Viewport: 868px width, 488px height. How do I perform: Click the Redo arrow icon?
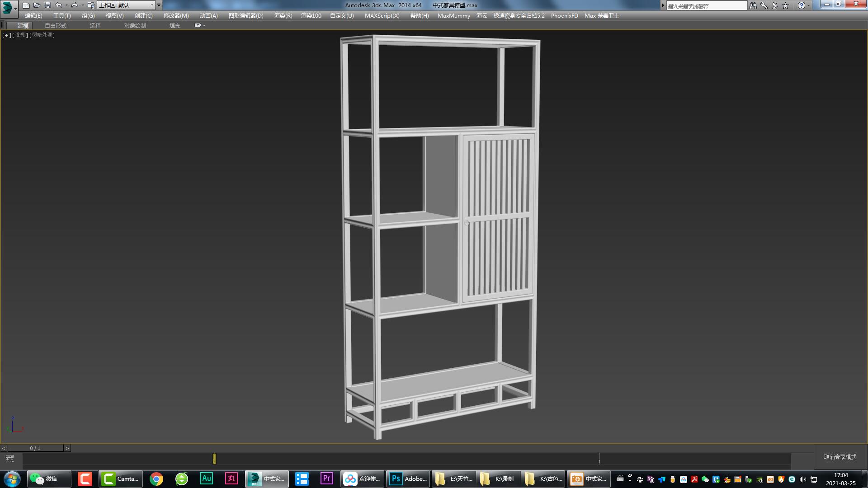[75, 5]
